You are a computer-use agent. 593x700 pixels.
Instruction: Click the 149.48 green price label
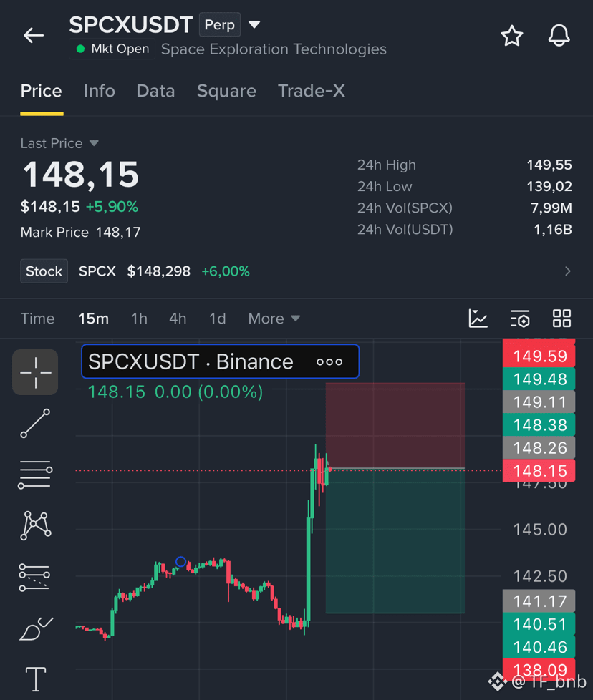coord(539,379)
